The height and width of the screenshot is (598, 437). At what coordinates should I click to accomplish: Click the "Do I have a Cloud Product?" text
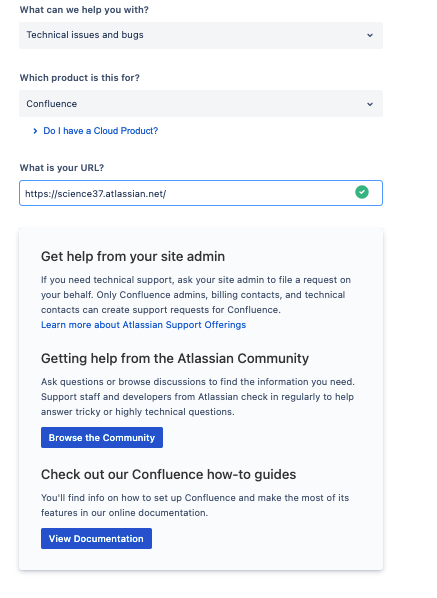(101, 131)
